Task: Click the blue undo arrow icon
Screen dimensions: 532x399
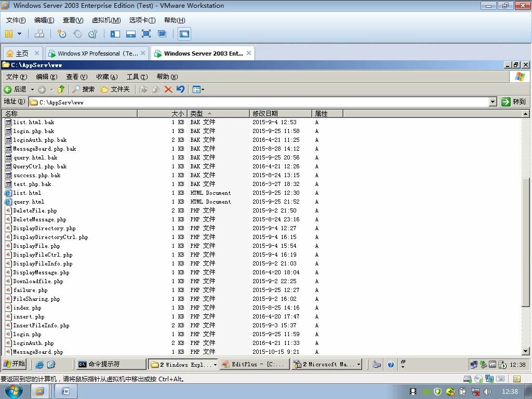Action: (x=180, y=89)
